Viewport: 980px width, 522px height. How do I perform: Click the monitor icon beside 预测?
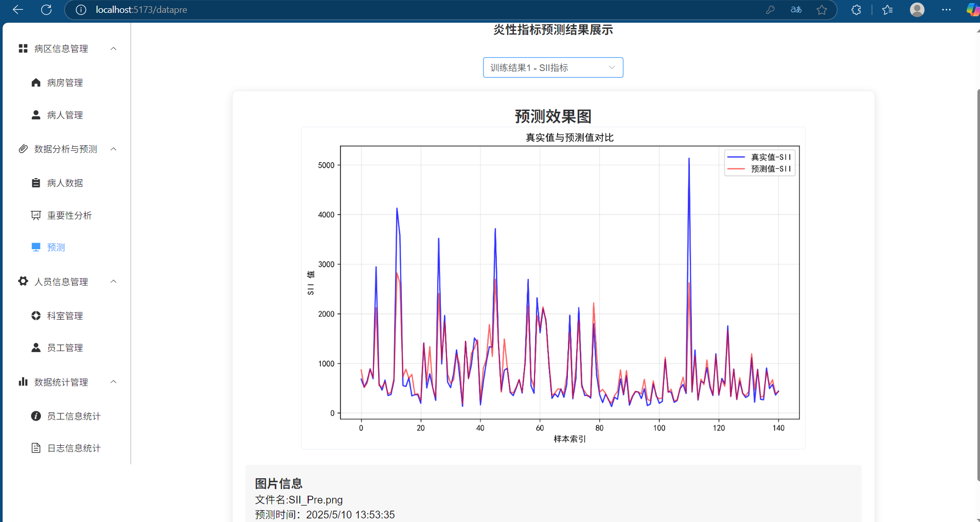click(x=36, y=247)
